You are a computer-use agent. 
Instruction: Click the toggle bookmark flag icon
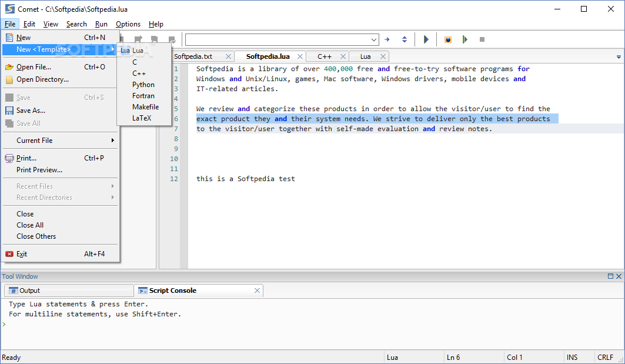pos(155,39)
